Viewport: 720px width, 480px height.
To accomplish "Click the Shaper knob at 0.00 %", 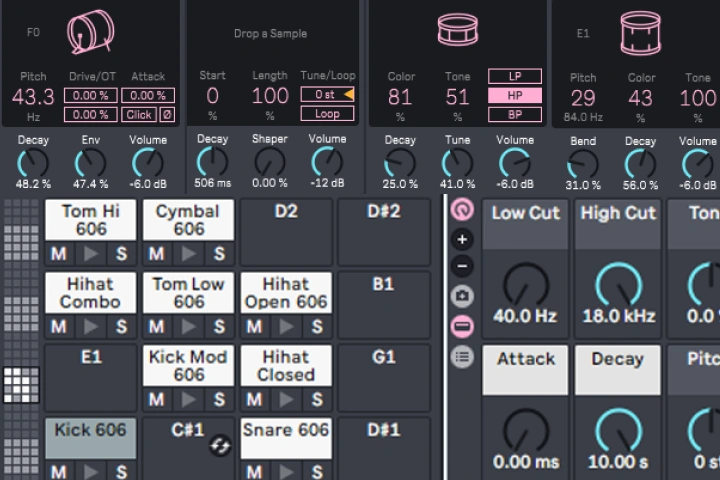I will tap(270, 162).
